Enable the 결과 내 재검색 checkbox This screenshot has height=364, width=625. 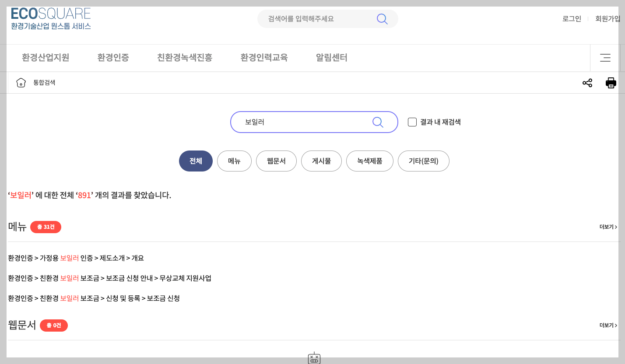(412, 122)
